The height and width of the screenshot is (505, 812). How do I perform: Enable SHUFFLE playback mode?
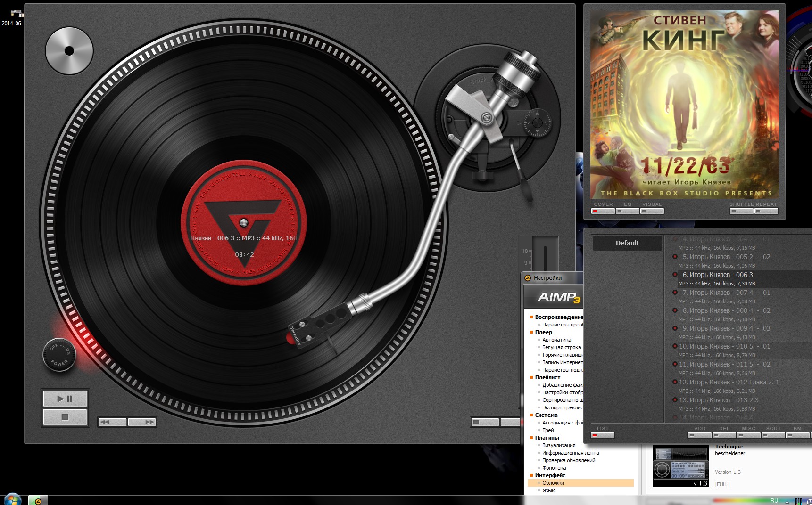pos(741,211)
